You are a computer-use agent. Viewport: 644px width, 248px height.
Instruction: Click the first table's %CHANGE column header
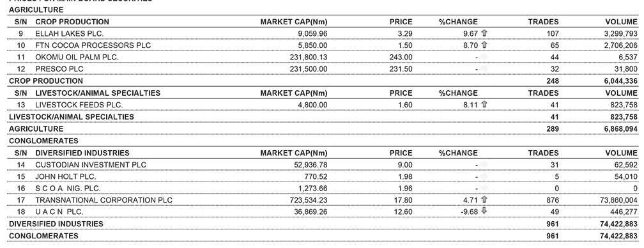click(x=458, y=22)
